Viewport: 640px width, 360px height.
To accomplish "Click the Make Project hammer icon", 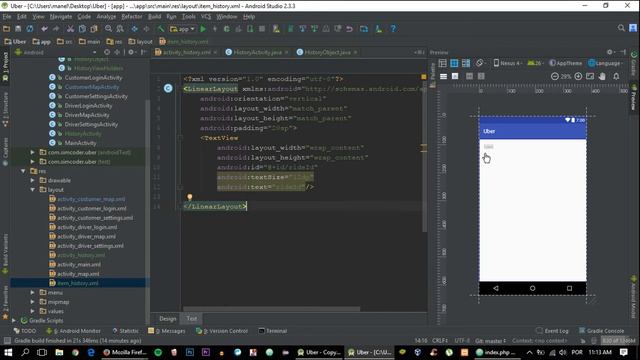I will pyautogui.click(x=161, y=29).
